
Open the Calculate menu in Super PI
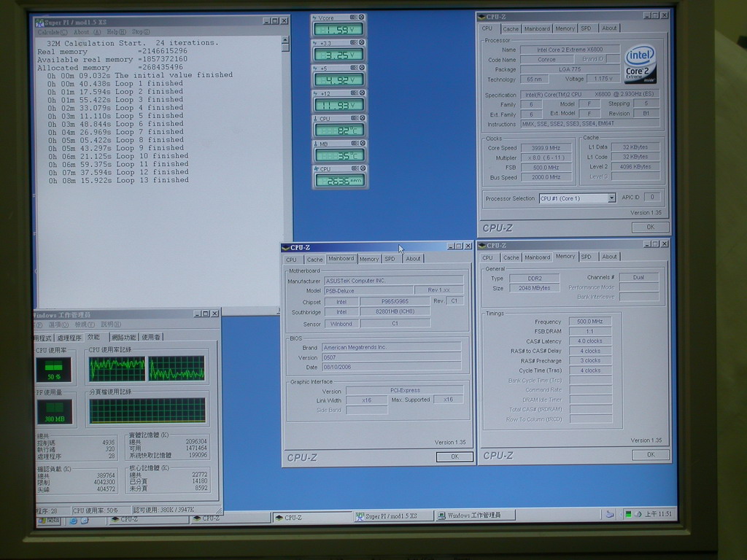click(53, 32)
